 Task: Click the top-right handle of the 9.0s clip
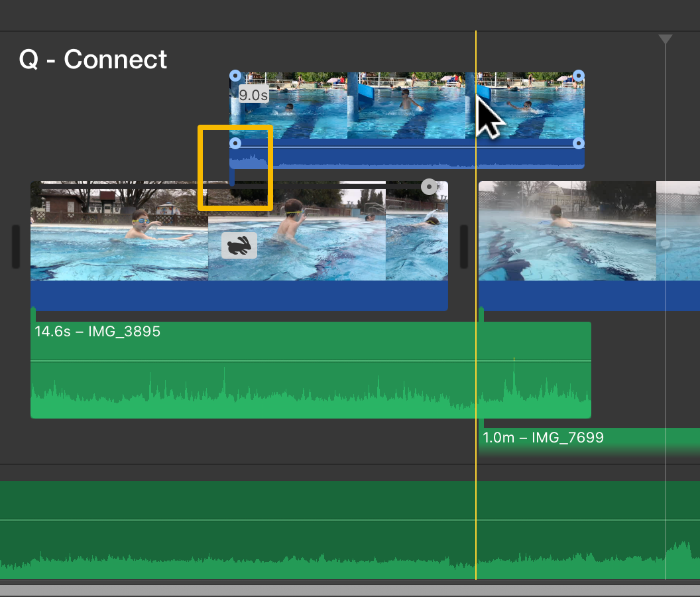click(578, 76)
